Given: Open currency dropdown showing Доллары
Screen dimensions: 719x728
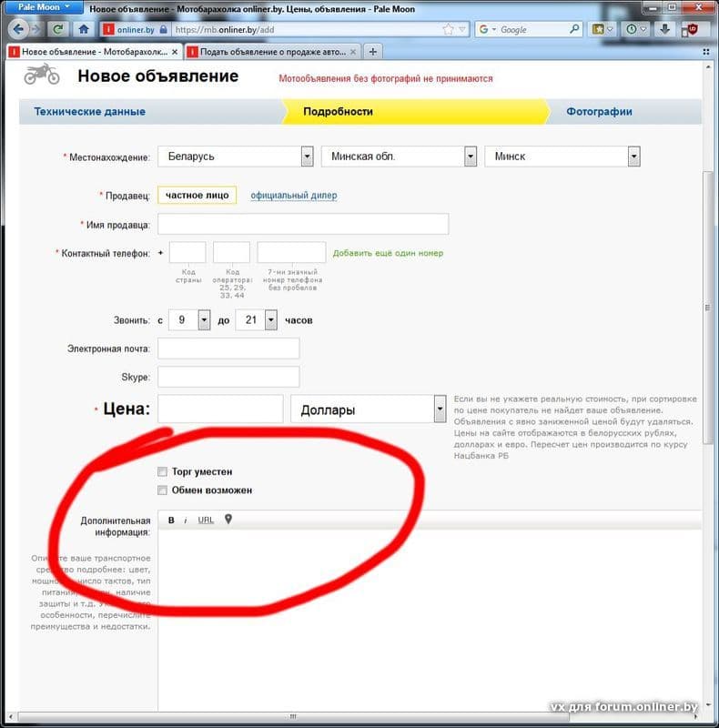Looking at the screenshot, I should tap(369, 409).
